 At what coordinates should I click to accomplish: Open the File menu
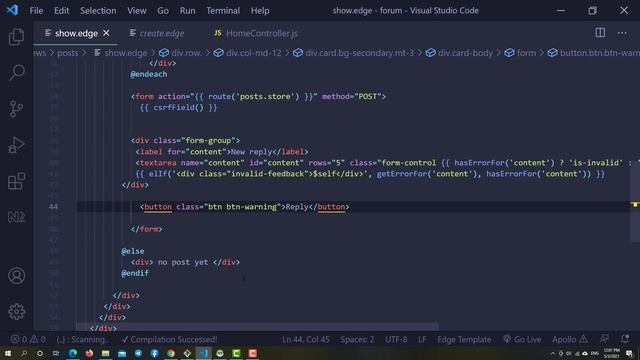tap(36, 11)
